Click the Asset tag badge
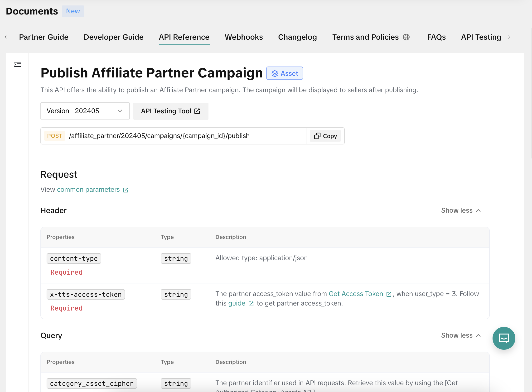 [284, 73]
